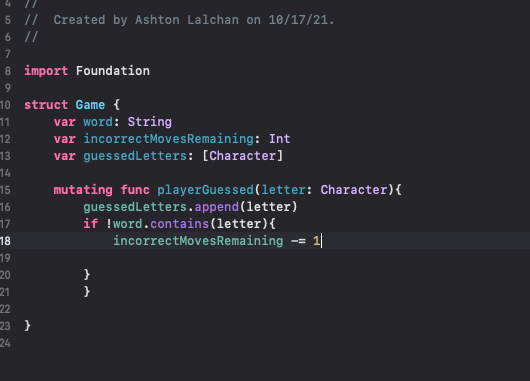Click the append method call on line 16
Screen dimensions: 530x381
(x=217, y=207)
